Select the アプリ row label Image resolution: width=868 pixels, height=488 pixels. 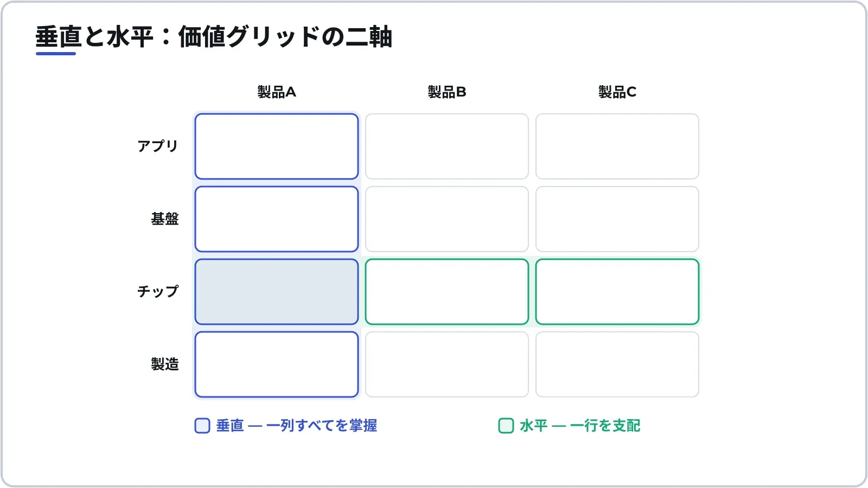[x=158, y=146]
